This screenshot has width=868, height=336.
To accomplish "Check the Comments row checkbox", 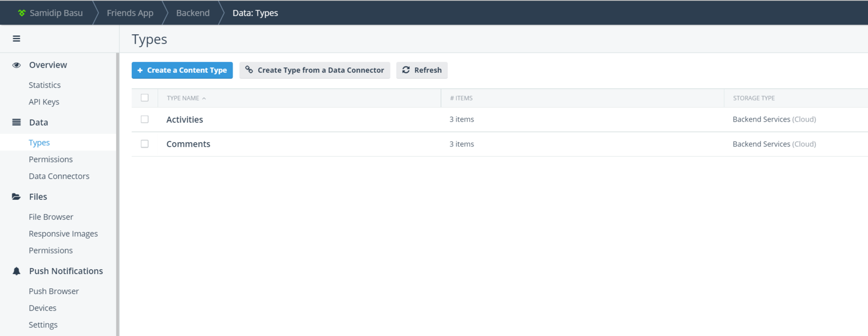I will coord(145,144).
